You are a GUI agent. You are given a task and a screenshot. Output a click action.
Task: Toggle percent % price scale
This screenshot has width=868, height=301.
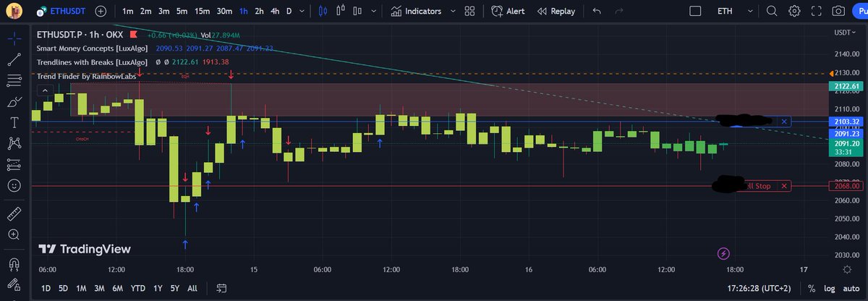click(x=812, y=288)
